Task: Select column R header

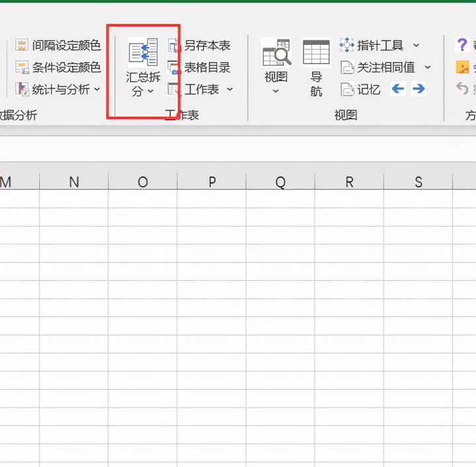Action: tap(350, 182)
